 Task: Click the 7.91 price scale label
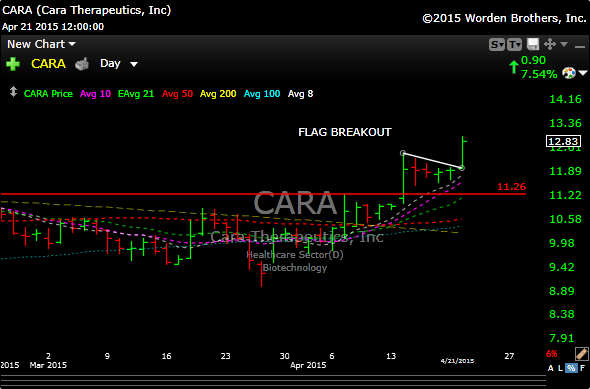(562, 338)
